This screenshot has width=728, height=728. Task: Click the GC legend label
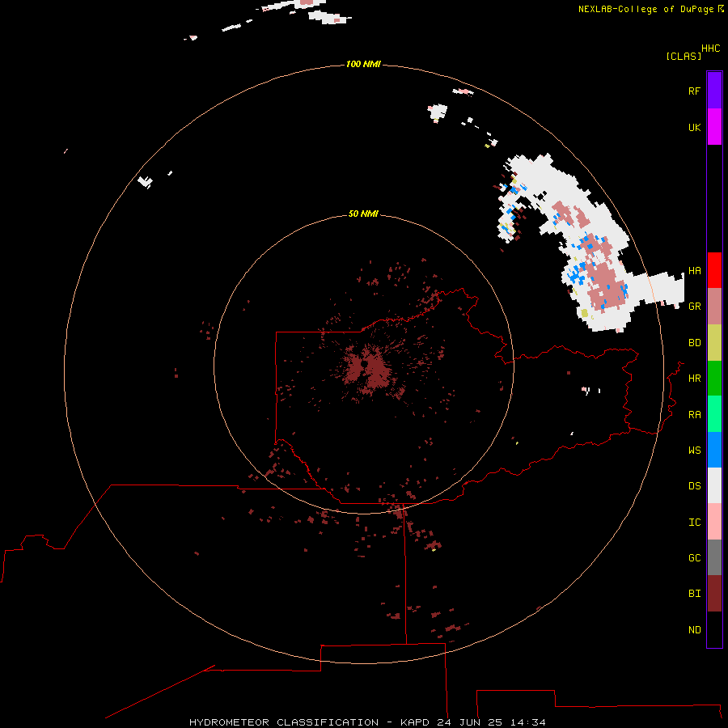point(694,558)
